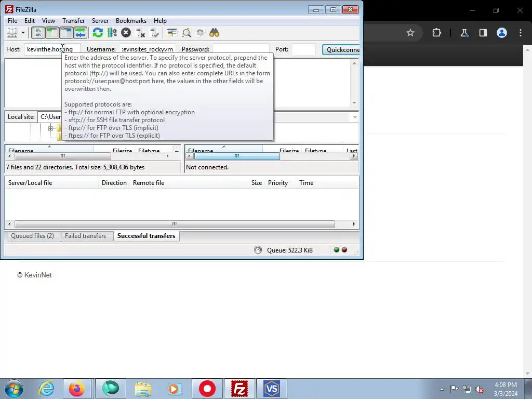
Task: Click local file list left scroll arrow
Action: [9, 156]
